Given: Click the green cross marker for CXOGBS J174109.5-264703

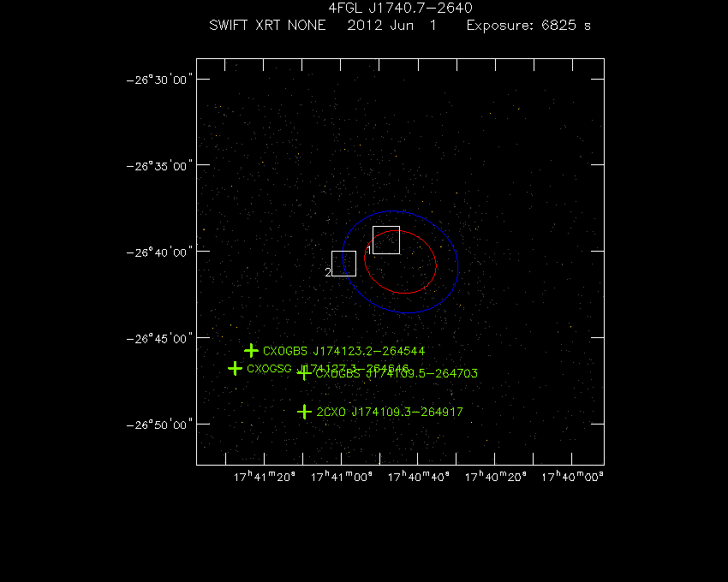Looking at the screenshot, I should pos(304,373).
